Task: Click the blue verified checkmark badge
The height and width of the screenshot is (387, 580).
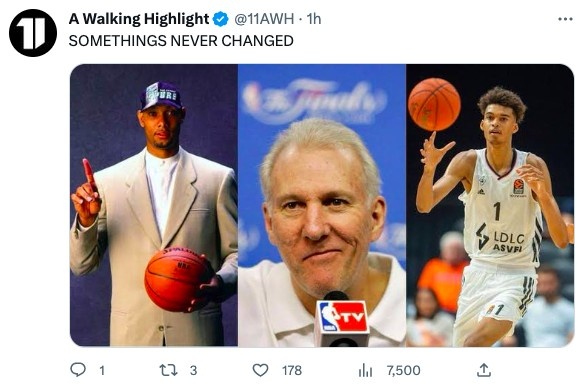Action: [x=221, y=19]
